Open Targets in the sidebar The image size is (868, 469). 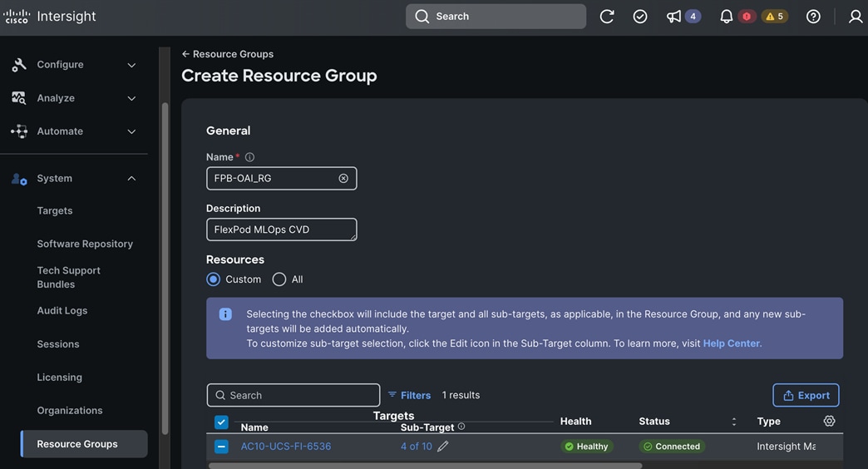pyautogui.click(x=55, y=210)
